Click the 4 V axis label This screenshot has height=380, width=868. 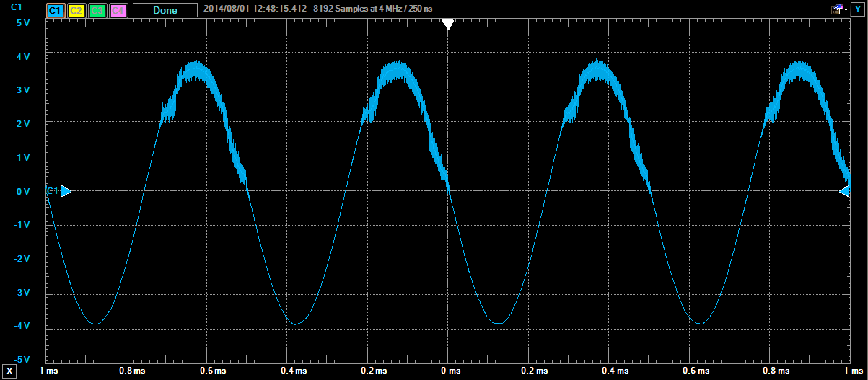click(x=22, y=56)
